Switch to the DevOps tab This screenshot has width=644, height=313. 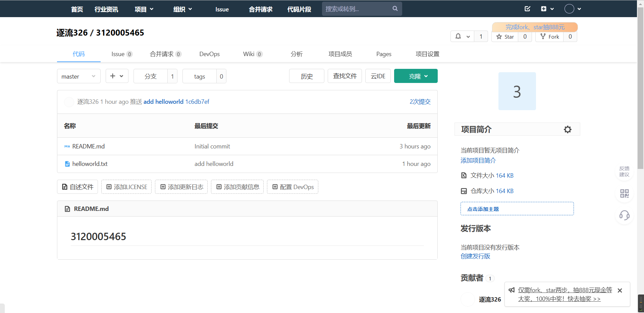point(210,54)
